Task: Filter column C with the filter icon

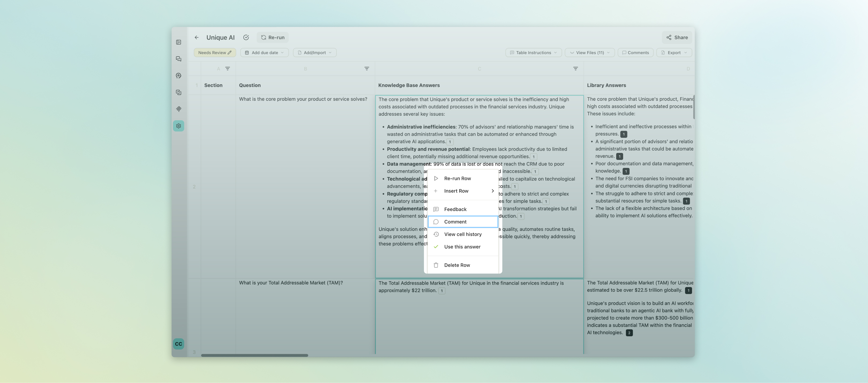Action: pos(575,69)
